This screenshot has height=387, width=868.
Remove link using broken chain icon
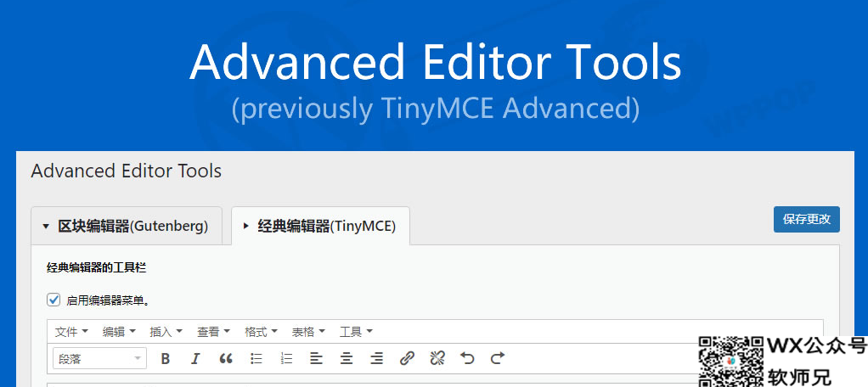[437, 358]
